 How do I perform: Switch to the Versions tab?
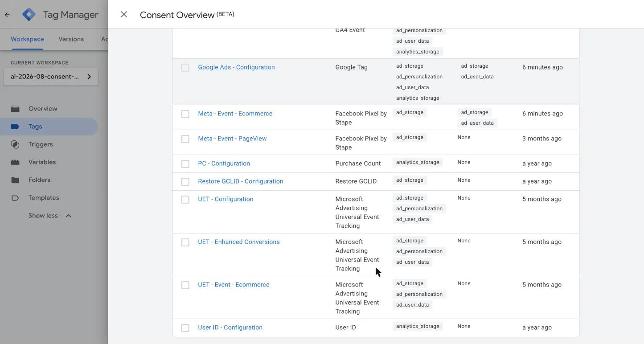click(71, 39)
